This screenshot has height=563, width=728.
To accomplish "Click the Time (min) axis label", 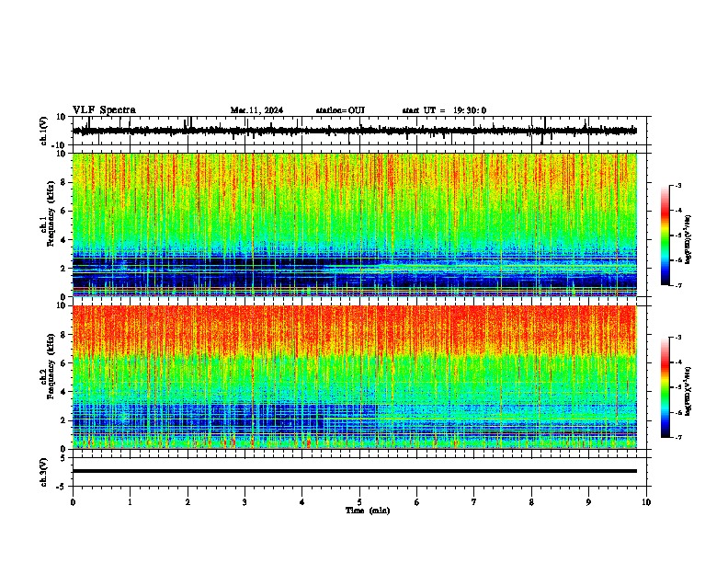I will point(368,511).
